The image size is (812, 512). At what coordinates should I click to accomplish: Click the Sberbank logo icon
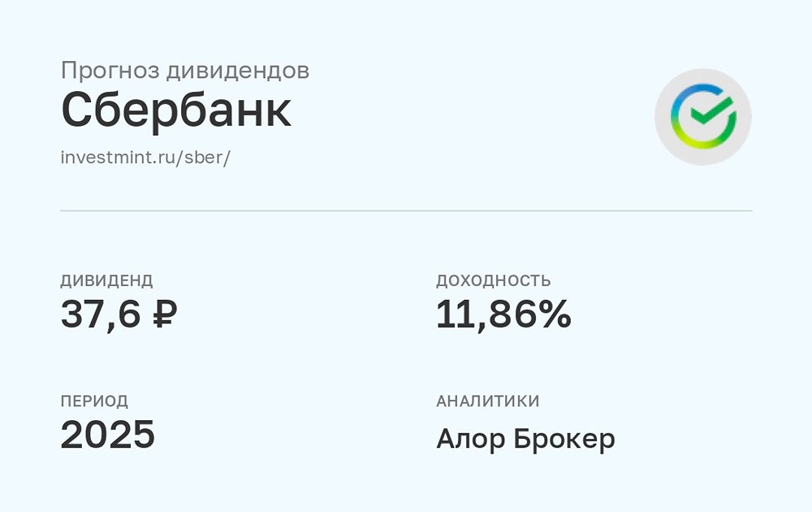tap(703, 117)
